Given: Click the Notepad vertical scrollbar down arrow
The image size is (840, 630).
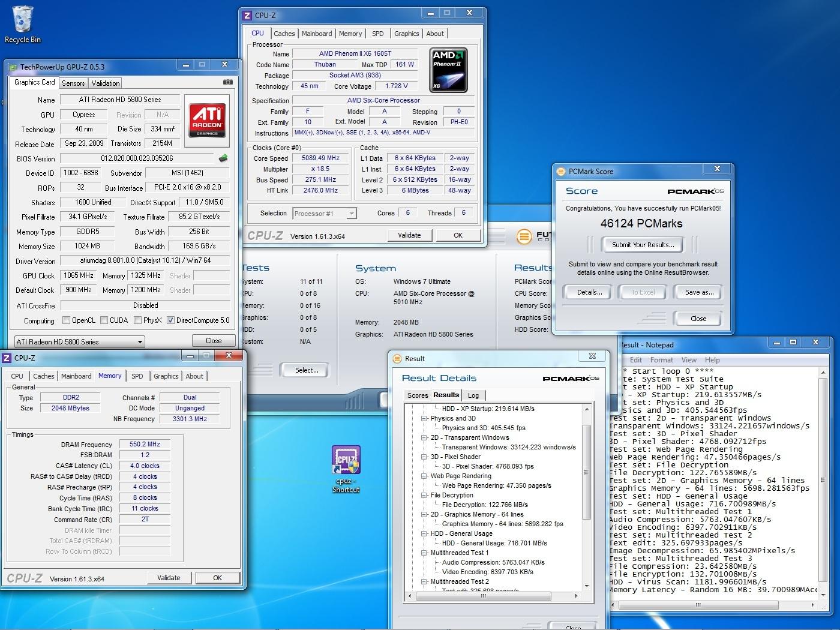Looking at the screenshot, I should (823, 596).
